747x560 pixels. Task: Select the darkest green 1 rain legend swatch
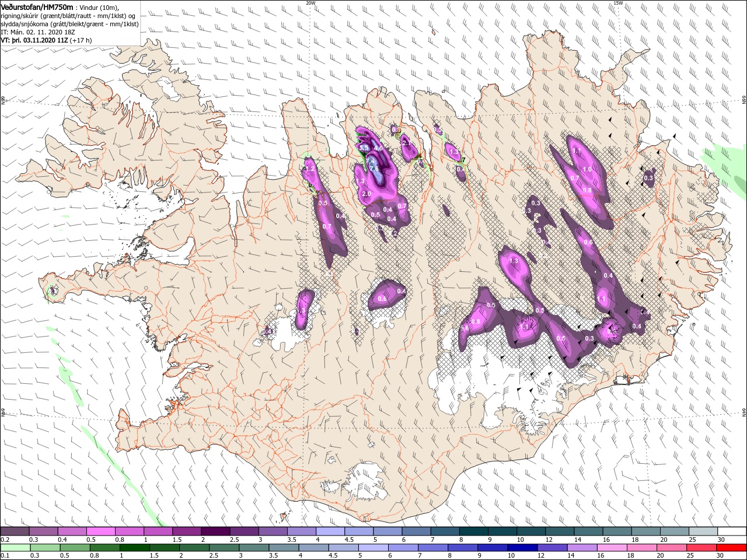pos(135,548)
